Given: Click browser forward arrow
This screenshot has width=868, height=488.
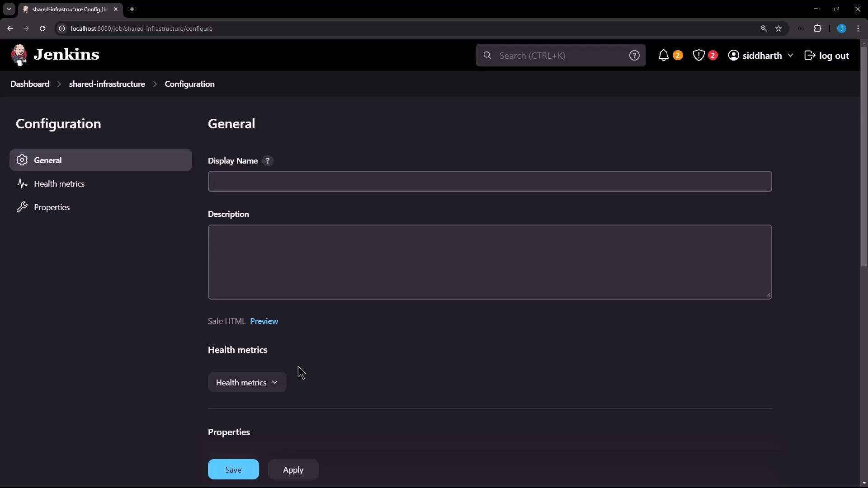Looking at the screenshot, I should [x=26, y=28].
